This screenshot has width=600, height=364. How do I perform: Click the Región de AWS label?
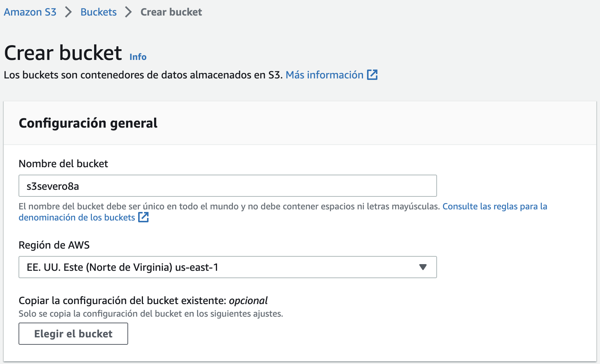click(x=54, y=245)
